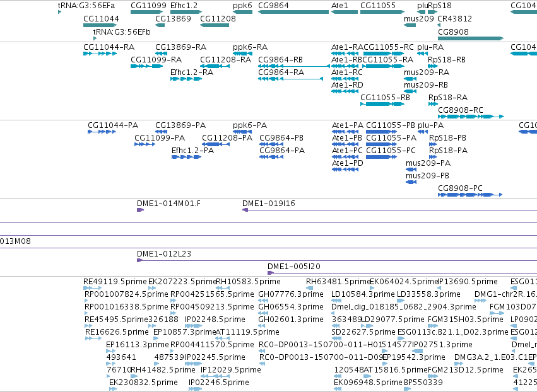Click the DME1-014M01.F clone label

(169, 204)
